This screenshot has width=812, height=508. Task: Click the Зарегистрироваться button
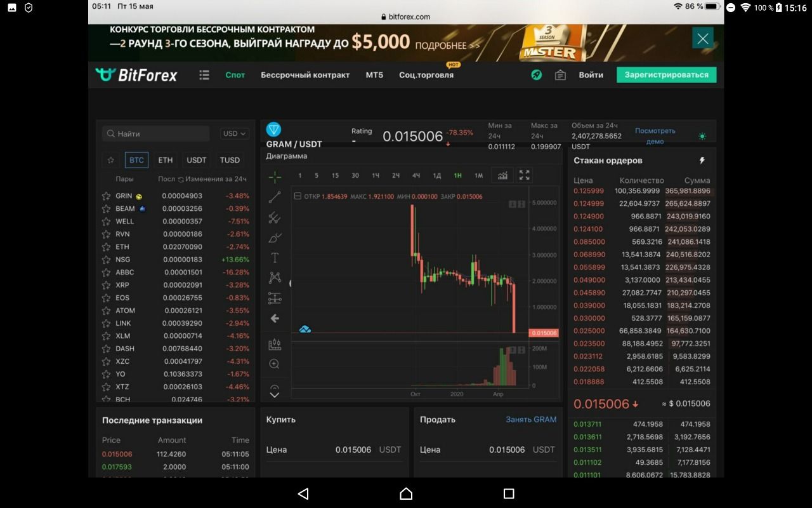667,75
